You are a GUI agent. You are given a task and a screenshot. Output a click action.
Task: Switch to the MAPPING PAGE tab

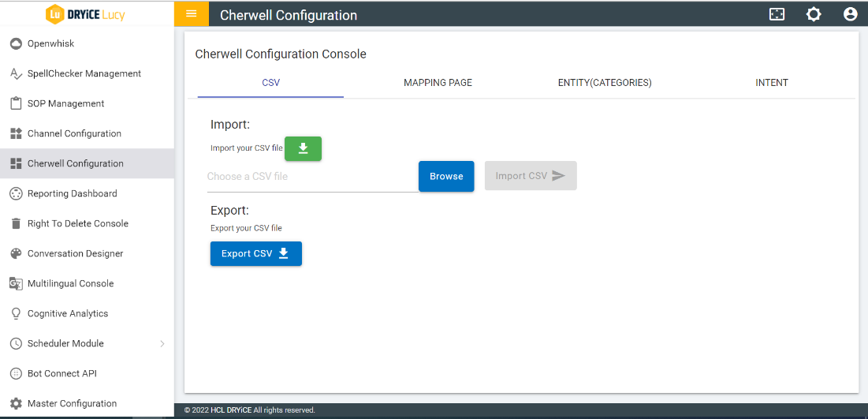tap(438, 83)
